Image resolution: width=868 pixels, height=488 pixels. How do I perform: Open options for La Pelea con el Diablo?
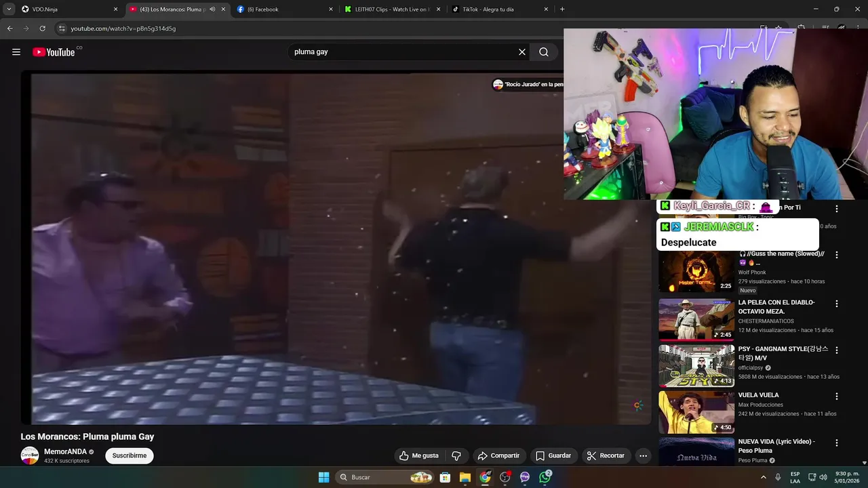tap(837, 304)
